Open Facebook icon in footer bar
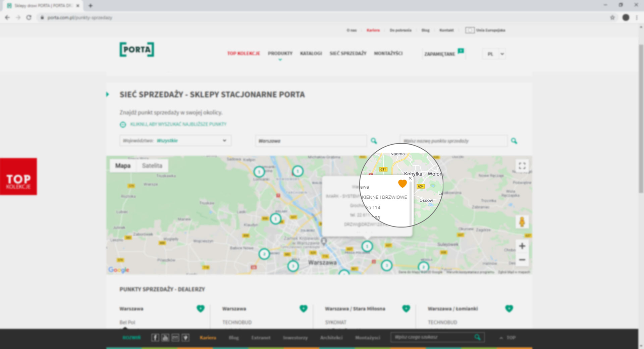This screenshot has width=644, height=349. point(155,338)
